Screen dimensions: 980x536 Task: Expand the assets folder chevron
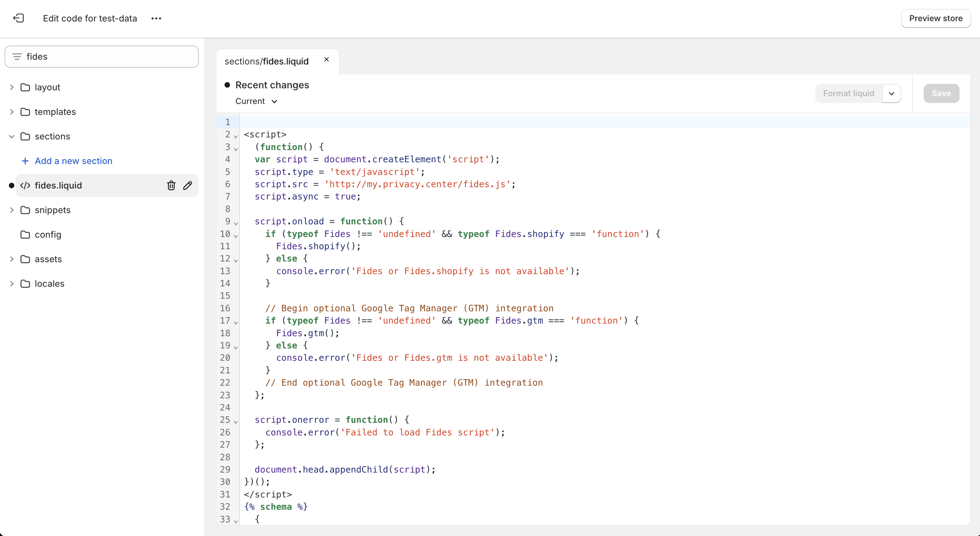pos(12,259)
